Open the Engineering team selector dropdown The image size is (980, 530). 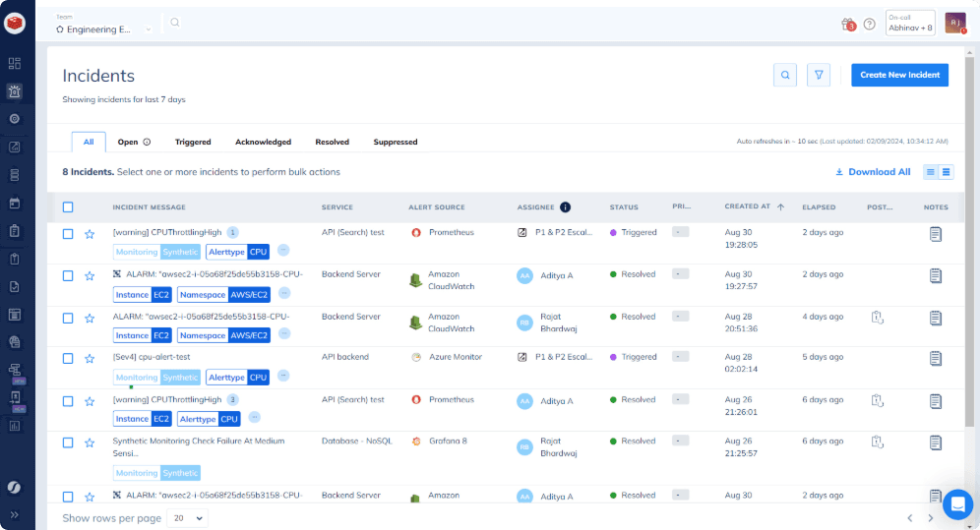pyautogui.click(x=104, y=29)
